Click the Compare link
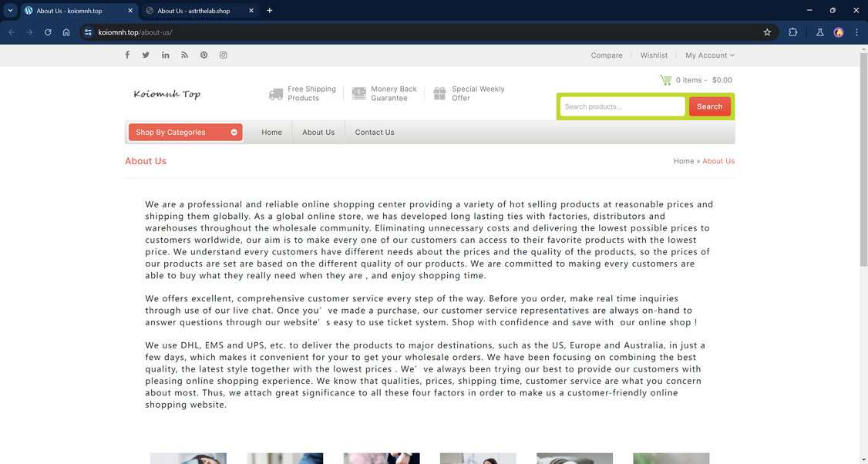The width and height of the screenshot is (868, 464). 607,55
